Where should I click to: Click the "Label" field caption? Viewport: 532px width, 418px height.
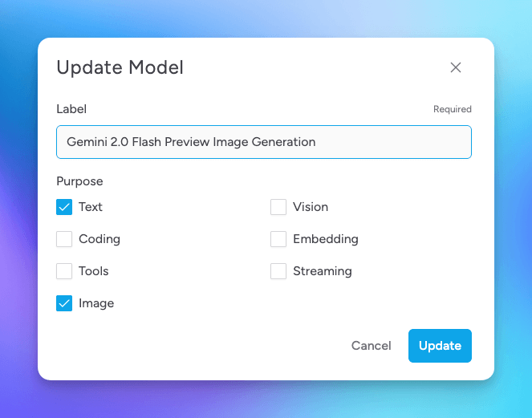pyautogui.click(x=71, y=109)
